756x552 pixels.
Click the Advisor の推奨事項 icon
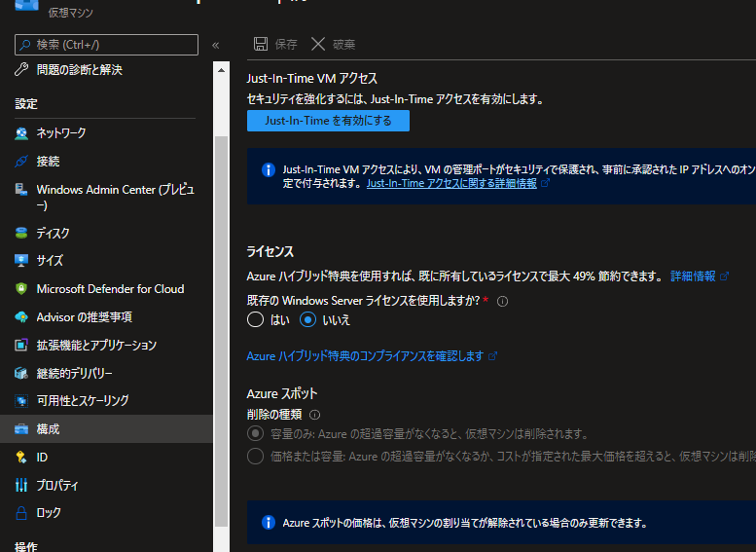[21, 317]
